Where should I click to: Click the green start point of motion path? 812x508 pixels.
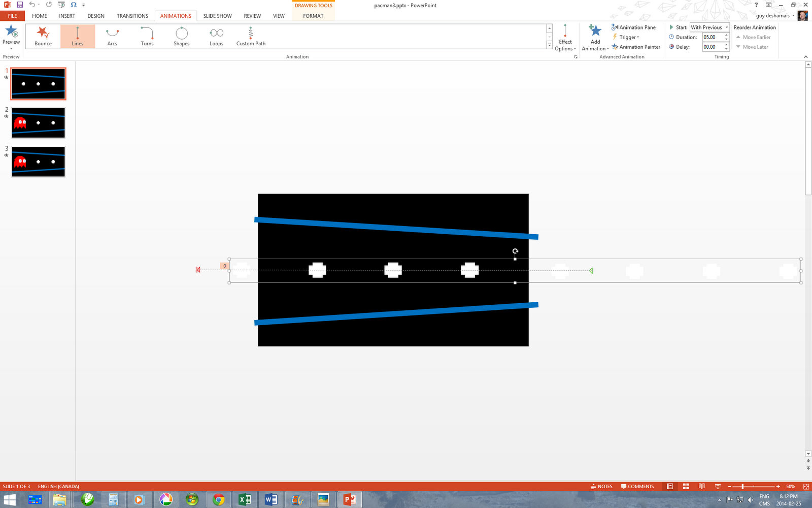click(x=591, y=271)
